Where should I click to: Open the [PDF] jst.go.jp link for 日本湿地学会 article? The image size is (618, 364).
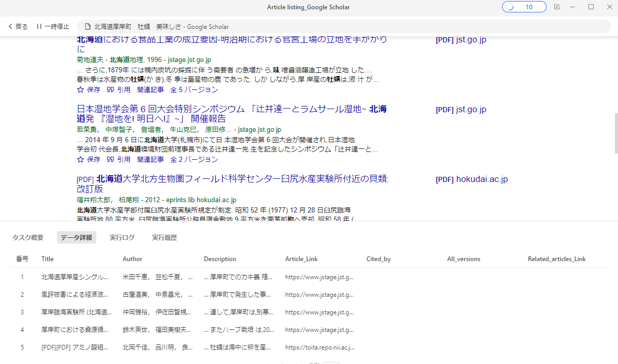tap(461, 110)
